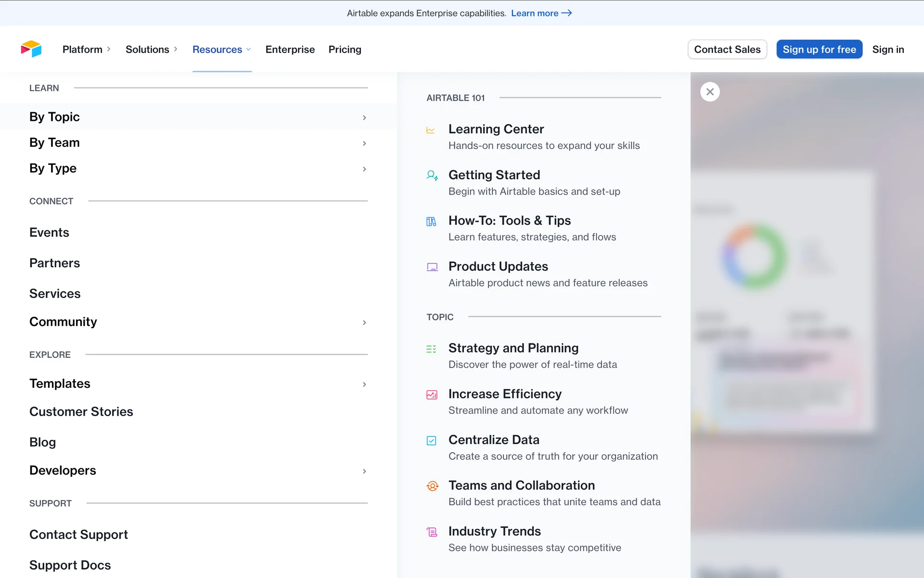Click the Learning Center chart icon
The height and width of the screenshot is (578, 924).
[431, 130]
